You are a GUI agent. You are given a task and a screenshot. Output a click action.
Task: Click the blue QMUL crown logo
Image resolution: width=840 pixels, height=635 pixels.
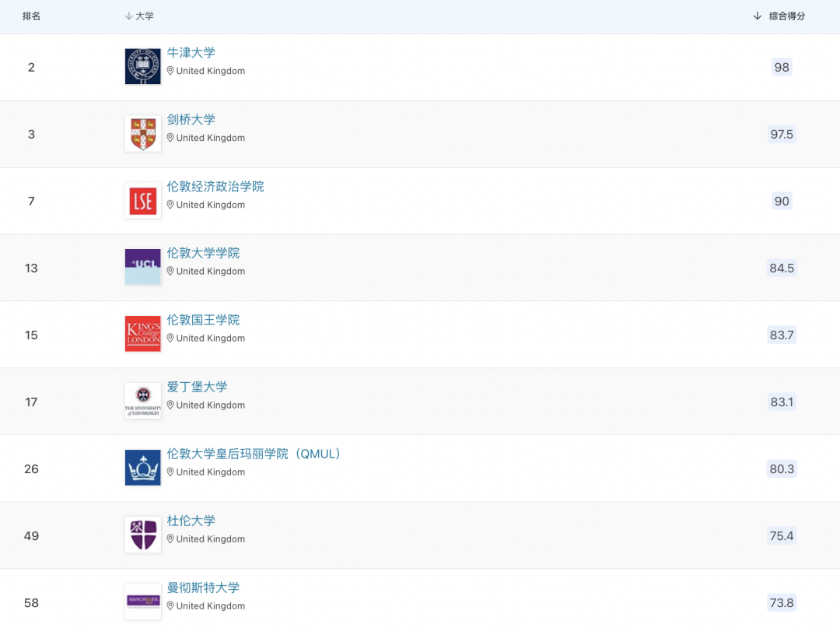click(142, 468)
